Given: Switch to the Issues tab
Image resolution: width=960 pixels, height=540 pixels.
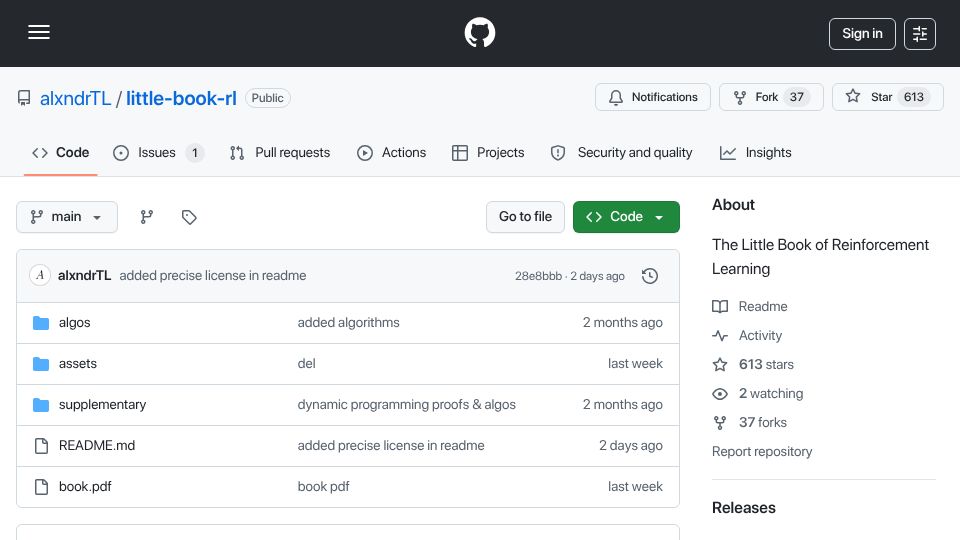Looking at the screenshot, I should [158, 152].
